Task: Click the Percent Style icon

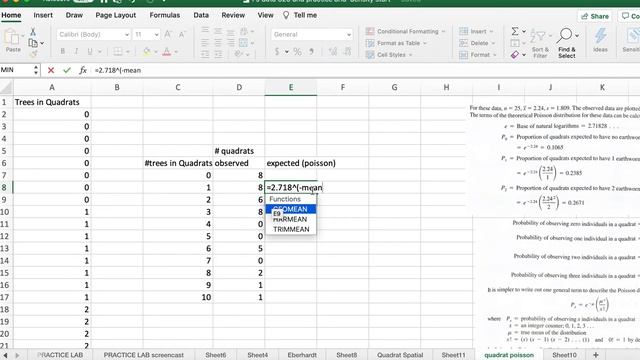Action: tap(298, 52)
